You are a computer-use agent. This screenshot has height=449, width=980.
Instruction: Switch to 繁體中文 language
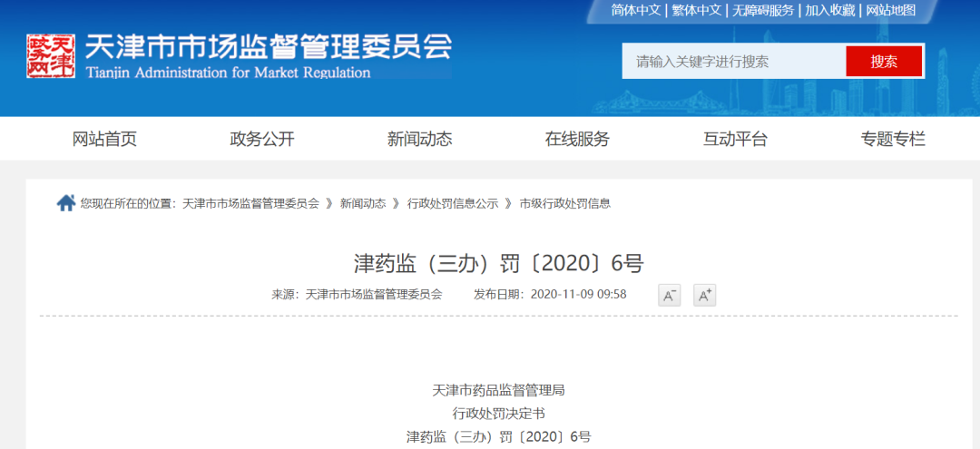(697, 10)
